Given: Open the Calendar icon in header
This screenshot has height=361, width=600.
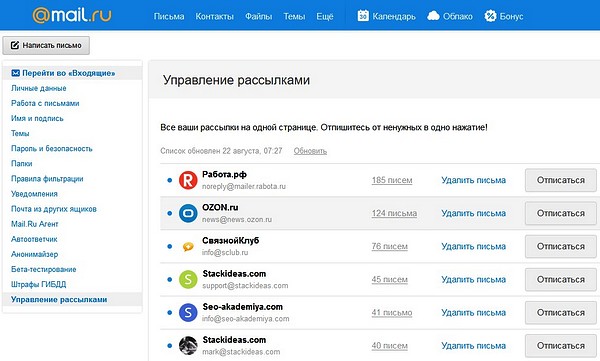Looking at the screenshot, I should (363, 16).
